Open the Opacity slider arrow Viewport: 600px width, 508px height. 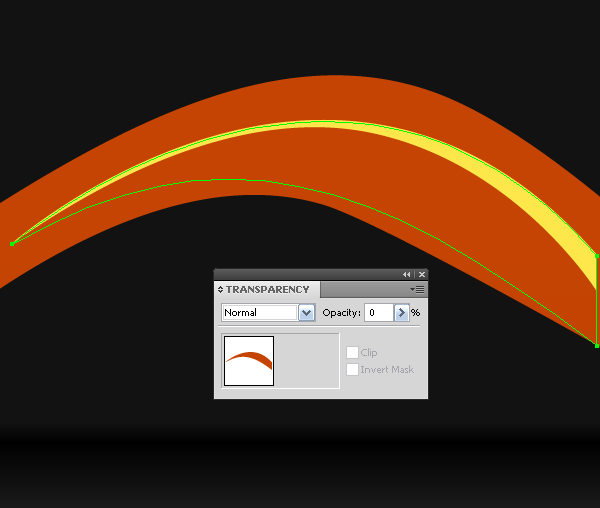[401, 313]
